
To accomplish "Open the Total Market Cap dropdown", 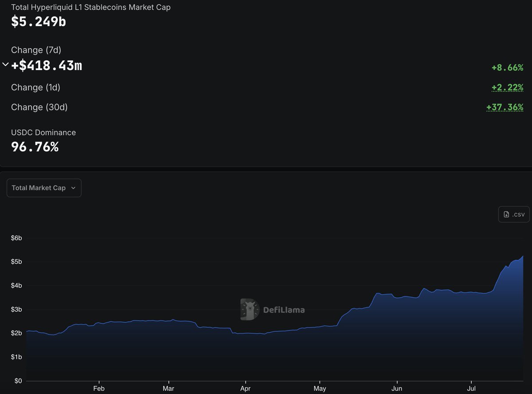I will [44, 188].
